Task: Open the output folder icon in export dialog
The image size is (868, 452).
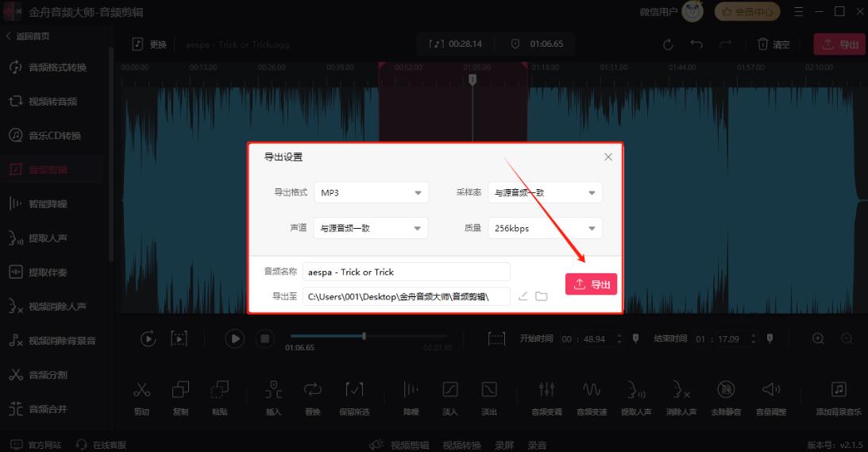Action: click(x=542, y=296)
